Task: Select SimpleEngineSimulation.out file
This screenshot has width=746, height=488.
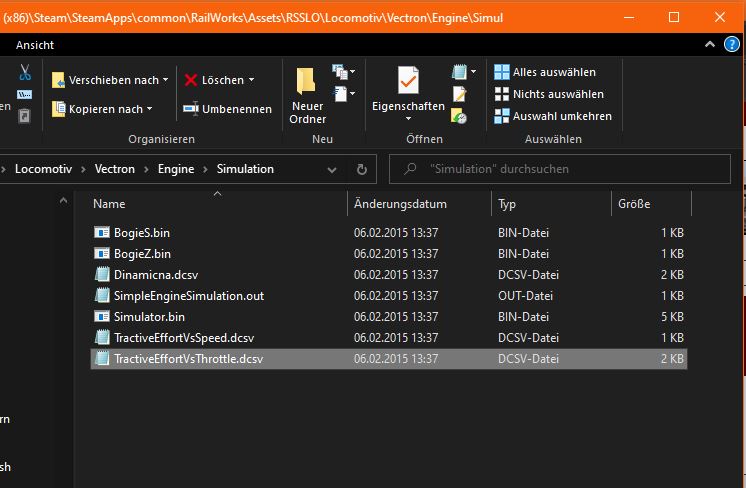Action: (389, 295)
